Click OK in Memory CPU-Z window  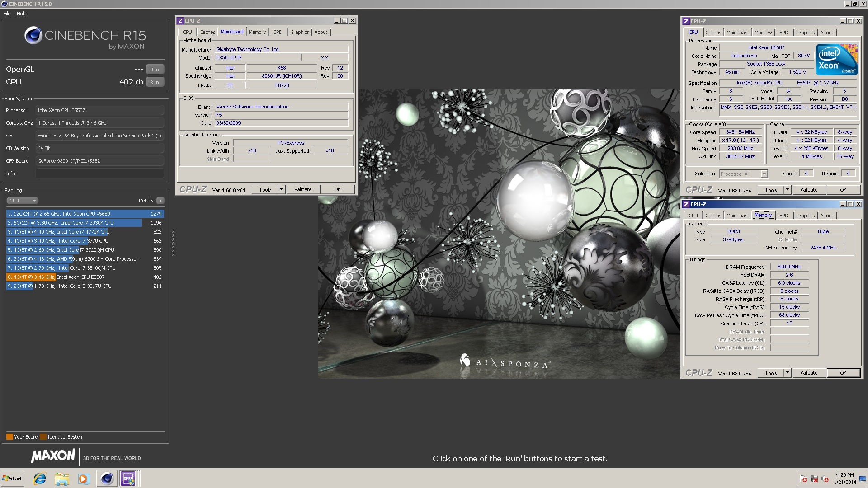coord(843,373)
